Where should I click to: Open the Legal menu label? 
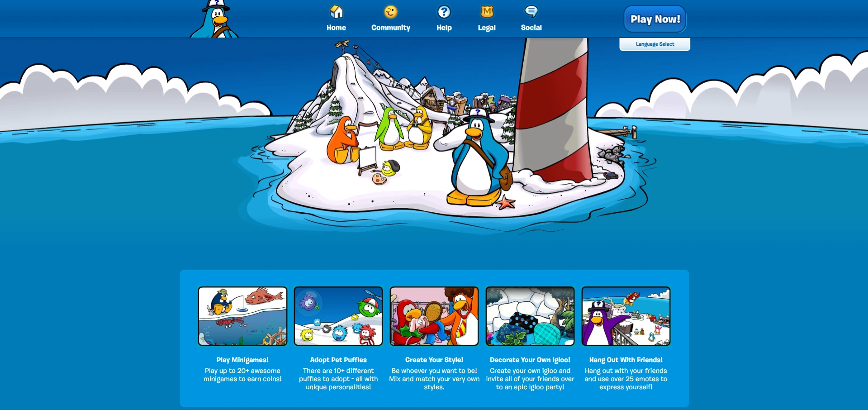(x=487, y=28)
